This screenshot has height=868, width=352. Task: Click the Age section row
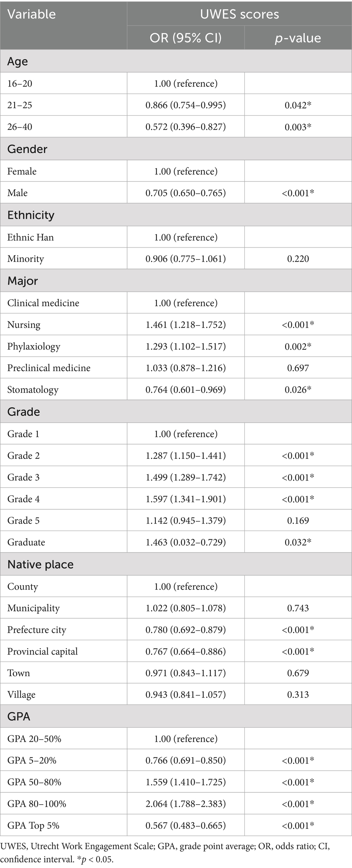18,61
